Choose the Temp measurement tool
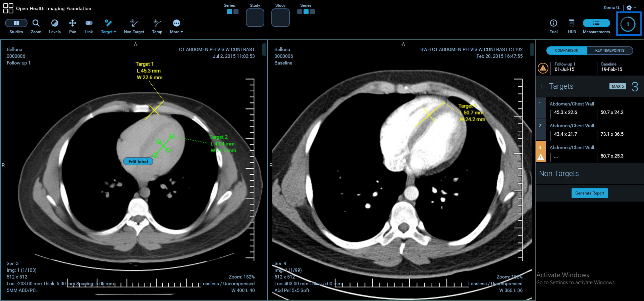The height and width of the screenshot is (301, 644). pyautogui.click(x=157, y=23)
